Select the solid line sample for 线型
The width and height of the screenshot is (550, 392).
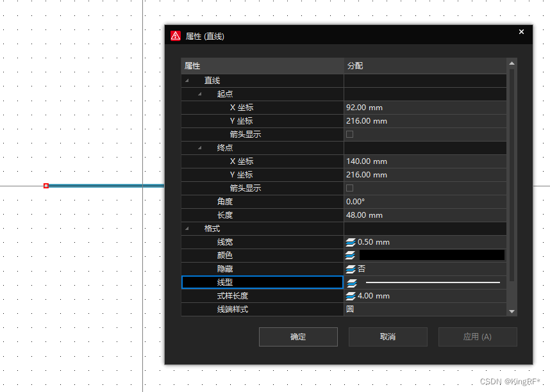433,282
